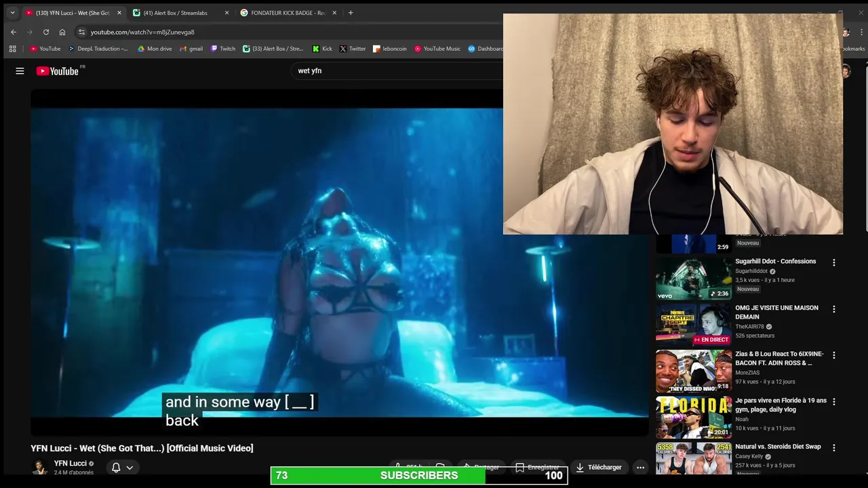
Task: Open options for Natural vs. Steroids Diet Swap
Action: coord(834,447)
